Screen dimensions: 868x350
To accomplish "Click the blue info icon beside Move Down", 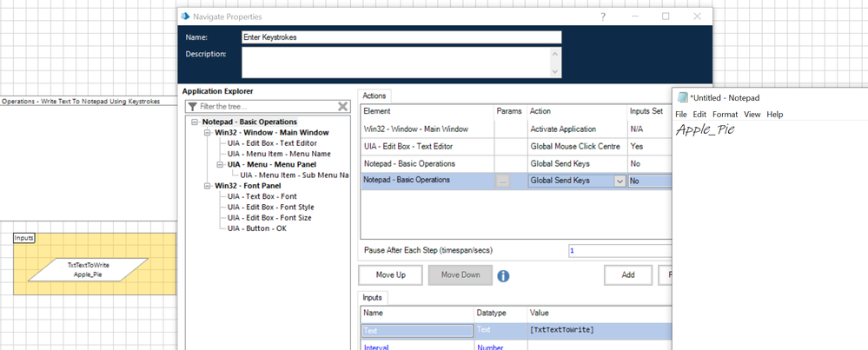I will 502,276.
